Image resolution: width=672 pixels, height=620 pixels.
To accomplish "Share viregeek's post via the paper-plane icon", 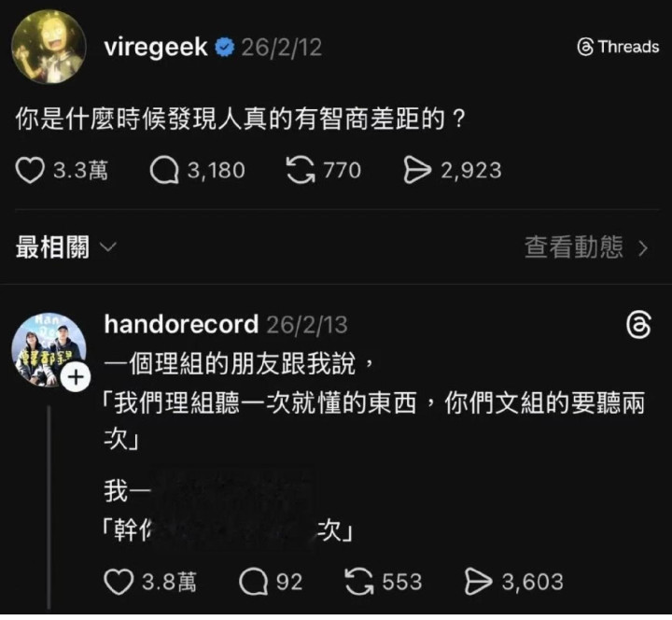I will (x=417, y=171).
